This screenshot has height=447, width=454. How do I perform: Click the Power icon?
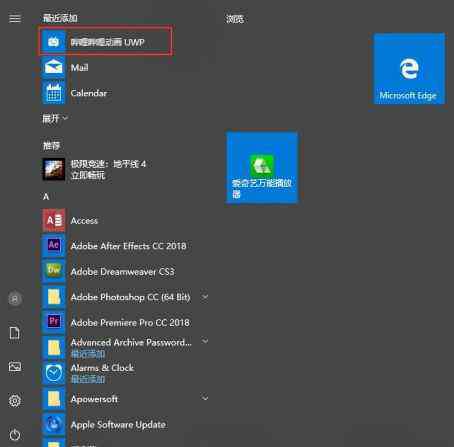[x=15, y=435]
